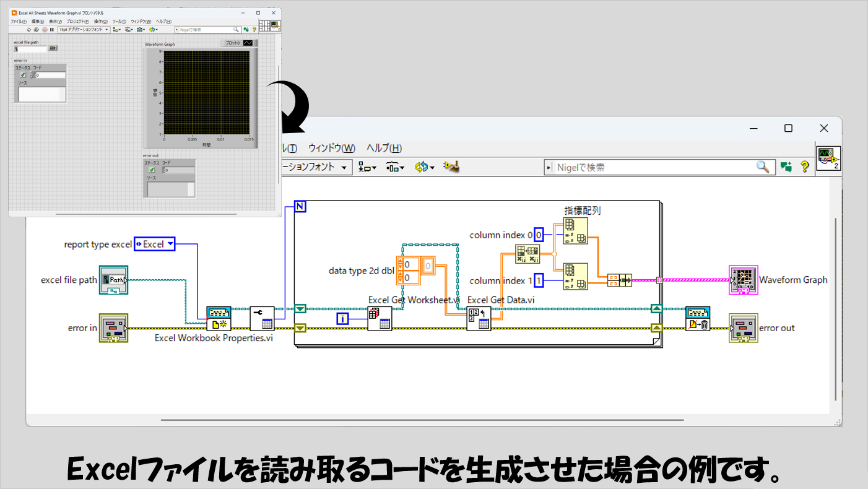The height and width of the screenshot is (489, 868).
Task: Select the upper Index Array node labeled 指標配列
Action: [x=575, y=231]
